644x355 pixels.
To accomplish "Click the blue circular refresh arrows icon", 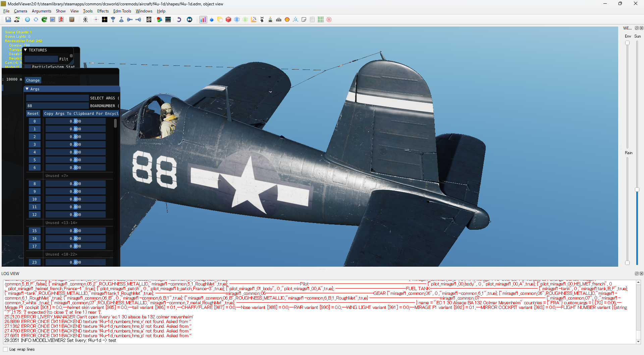I will point(36,19).
